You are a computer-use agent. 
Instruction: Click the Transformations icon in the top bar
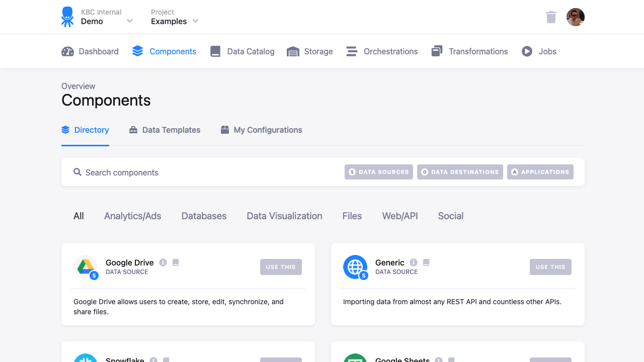pyautogui.click(x=436, y=51)
